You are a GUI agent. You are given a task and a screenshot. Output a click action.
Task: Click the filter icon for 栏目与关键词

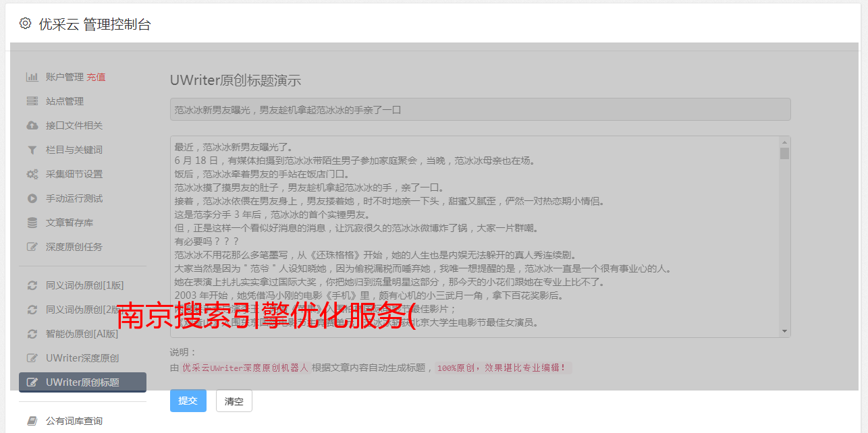(x=32, y=150)
